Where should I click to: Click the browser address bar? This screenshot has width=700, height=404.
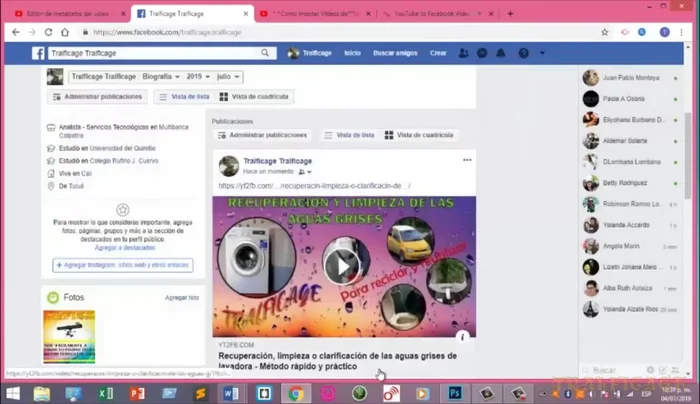[337, 32]
